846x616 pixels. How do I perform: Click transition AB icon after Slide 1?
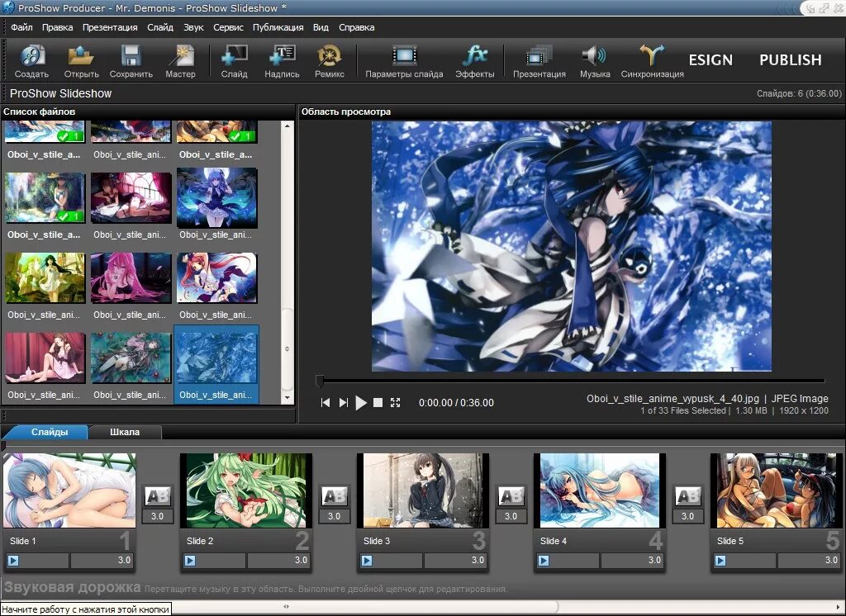pos(157,495)
